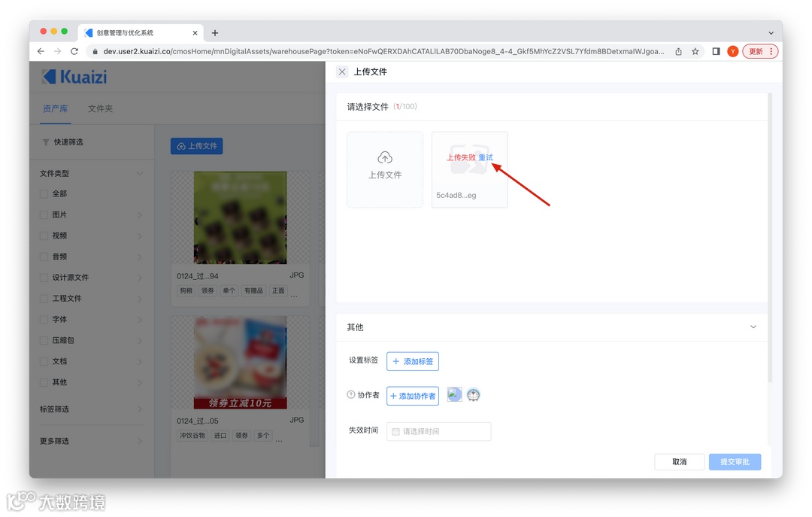
Task: Open the calendar icon in 失效时间 field
Action: tap(395, 431)
